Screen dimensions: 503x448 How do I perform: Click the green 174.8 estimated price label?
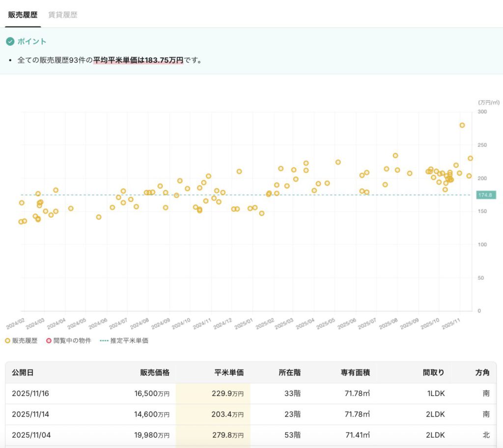point(486,195)
